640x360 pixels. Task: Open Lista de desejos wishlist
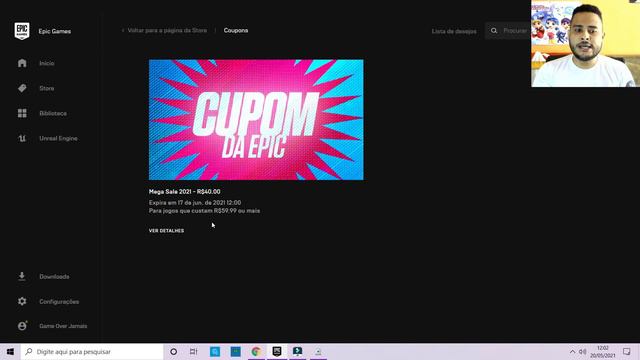(454, 31)
